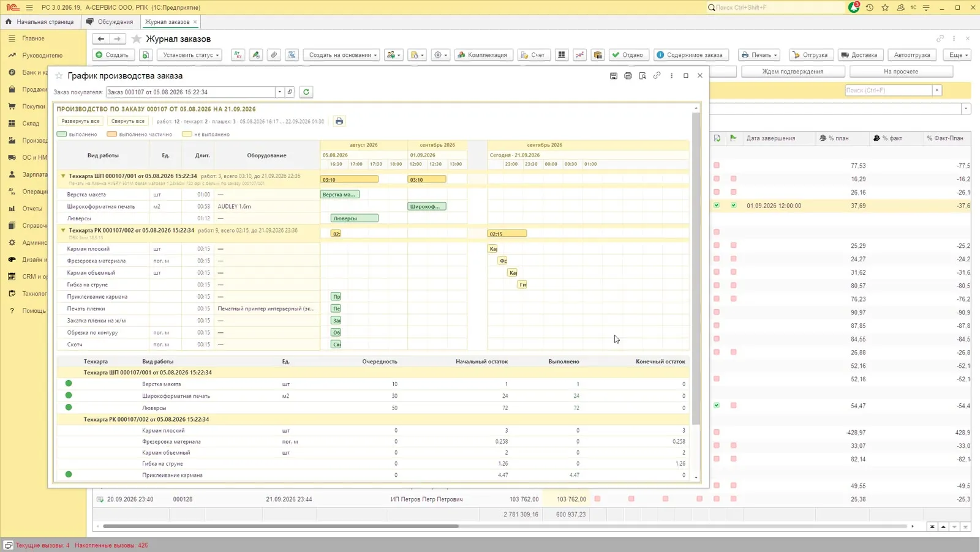Toggle green checkbox in 01.09.2026 12:00:00 row
This screenshot has height=552, width=980.
[717, 206]
